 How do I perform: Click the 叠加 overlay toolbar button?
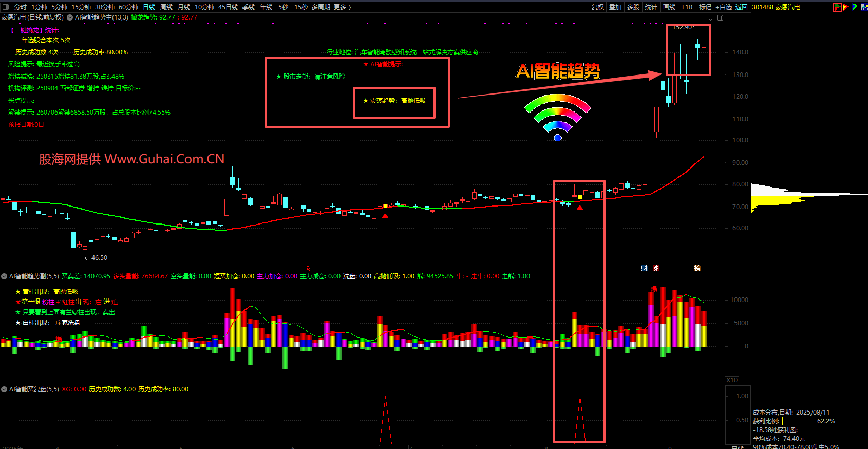click(615, 7)
